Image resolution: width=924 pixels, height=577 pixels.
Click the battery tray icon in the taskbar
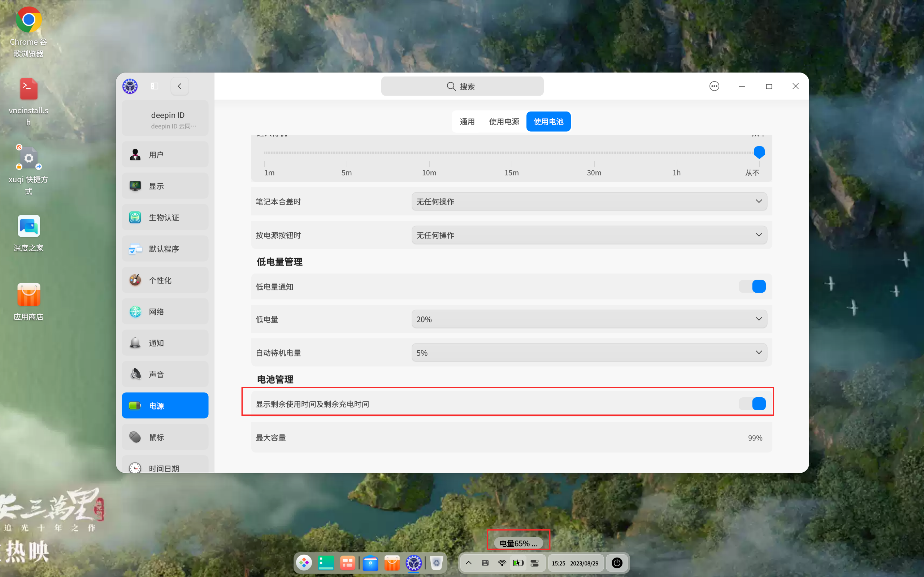[518, 563]
